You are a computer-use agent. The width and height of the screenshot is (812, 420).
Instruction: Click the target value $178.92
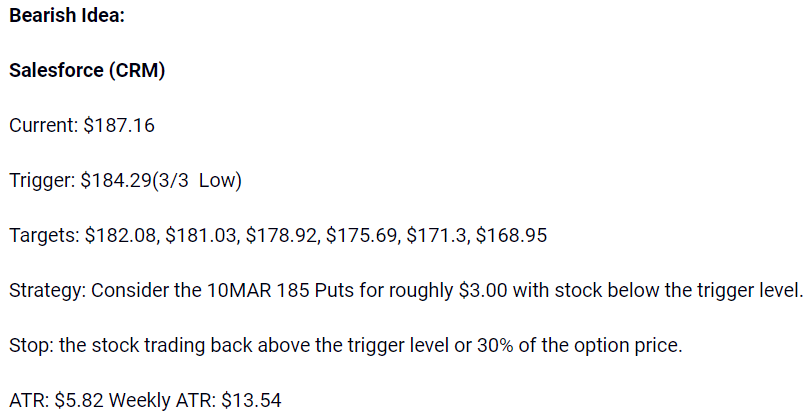pyautogui.click(x=281, y=235)
